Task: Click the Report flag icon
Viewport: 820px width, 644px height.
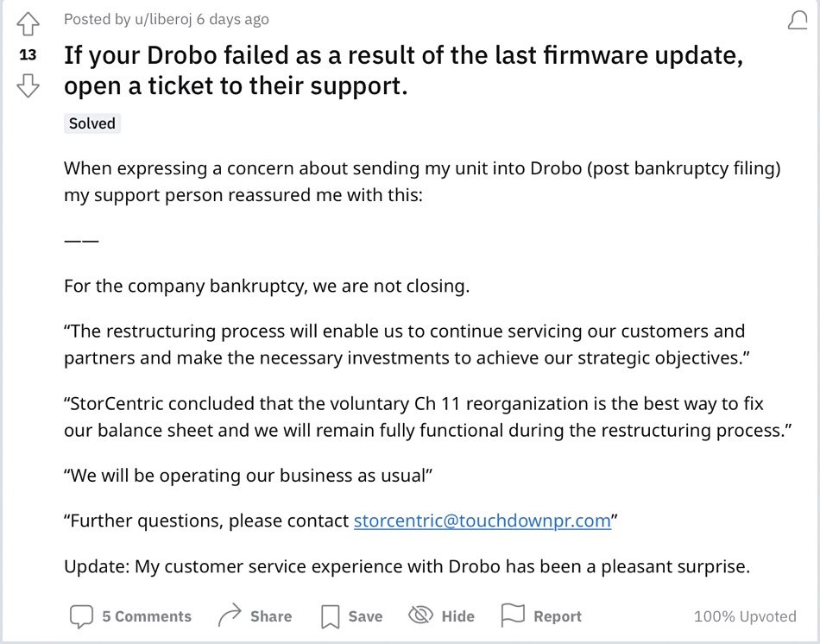Action: click(513, 615)
